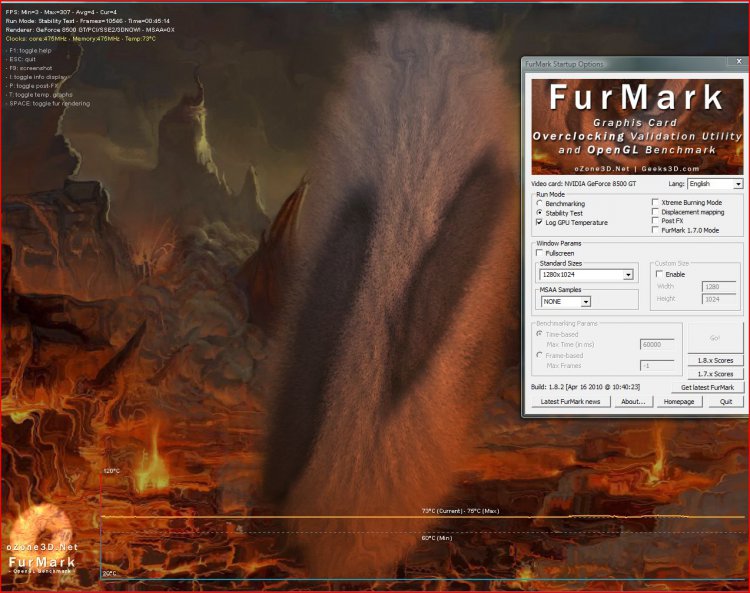Image resolution: width=750 pixels, height=593 pixels.
Task: Select Time-based benchmarking radio button
Action: 540,334
